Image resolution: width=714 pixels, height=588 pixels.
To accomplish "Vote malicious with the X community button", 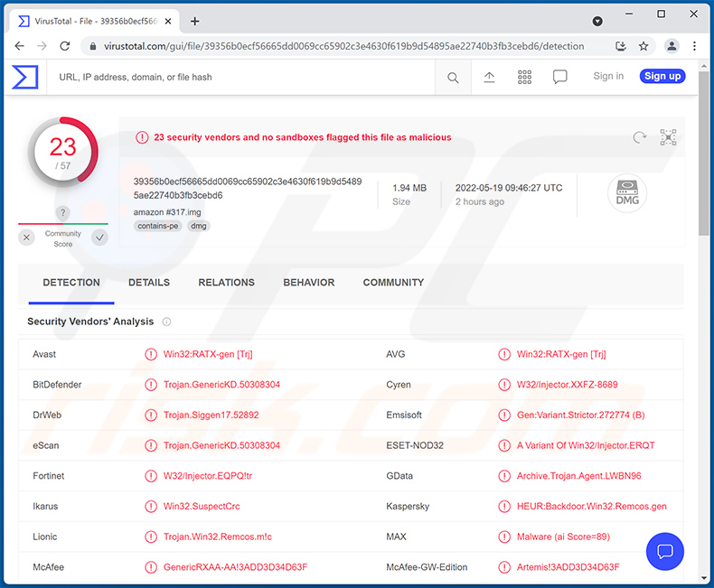I will (x=26, y=238).
